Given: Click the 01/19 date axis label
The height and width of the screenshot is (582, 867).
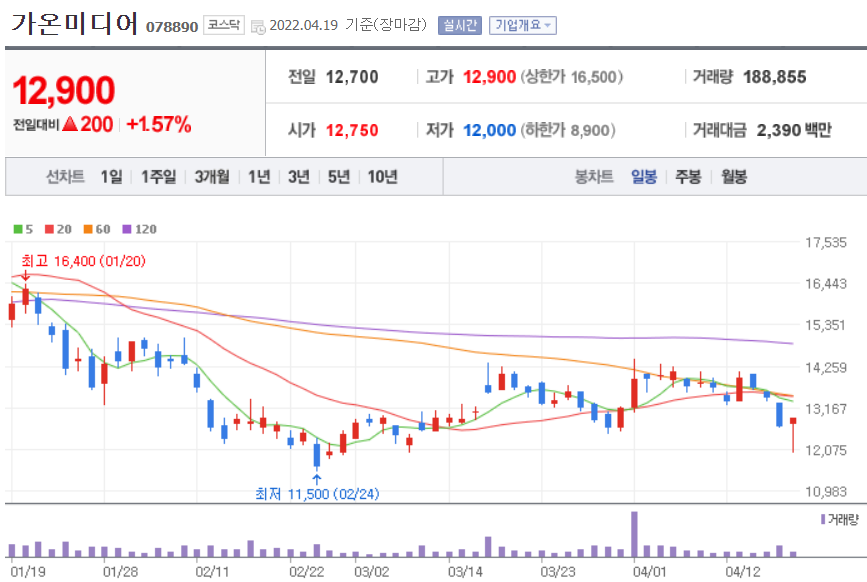Looking at the screenshot, I should [28, 571].
